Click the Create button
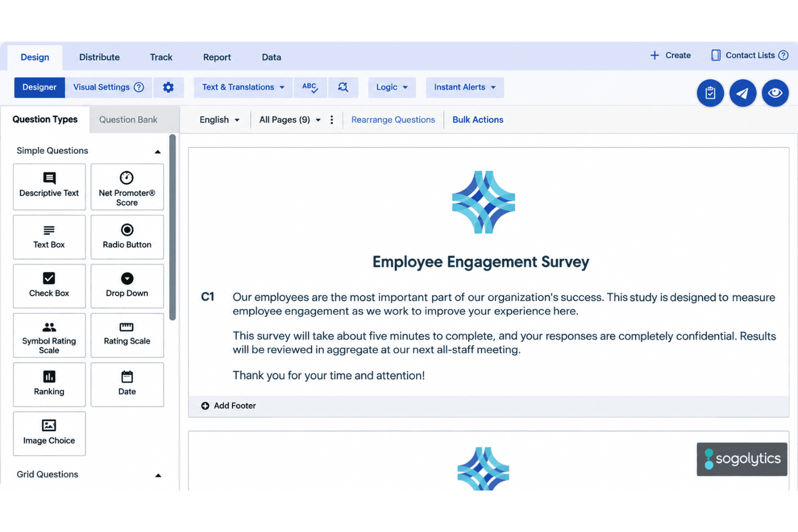The height and width of the screenshot is (532, 798). pyautogui.click(x=670, y=56)
